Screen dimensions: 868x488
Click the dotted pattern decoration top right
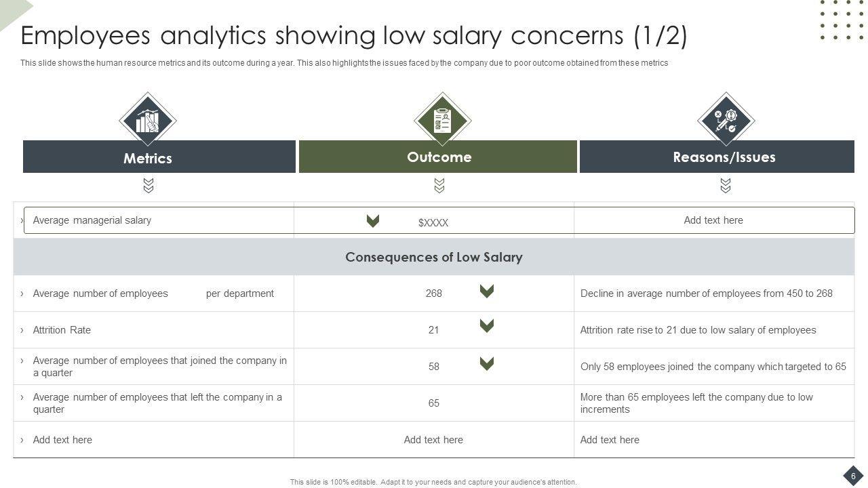click(842, 20)
